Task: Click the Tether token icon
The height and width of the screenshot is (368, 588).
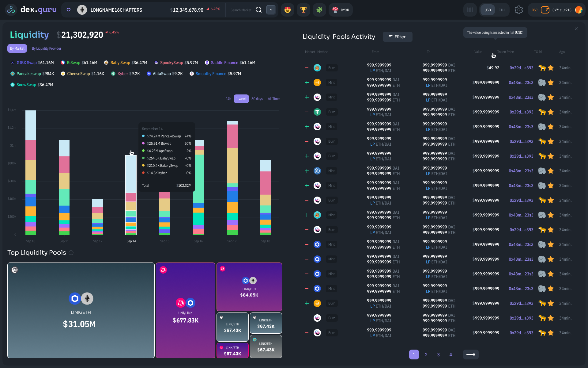Action: tap(317, 112)
